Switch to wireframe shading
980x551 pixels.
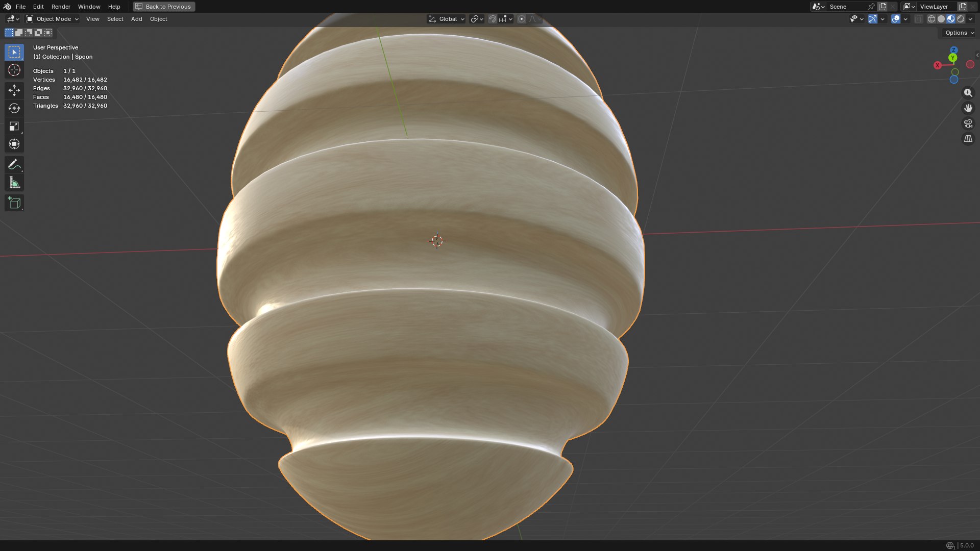pos(932,19)
